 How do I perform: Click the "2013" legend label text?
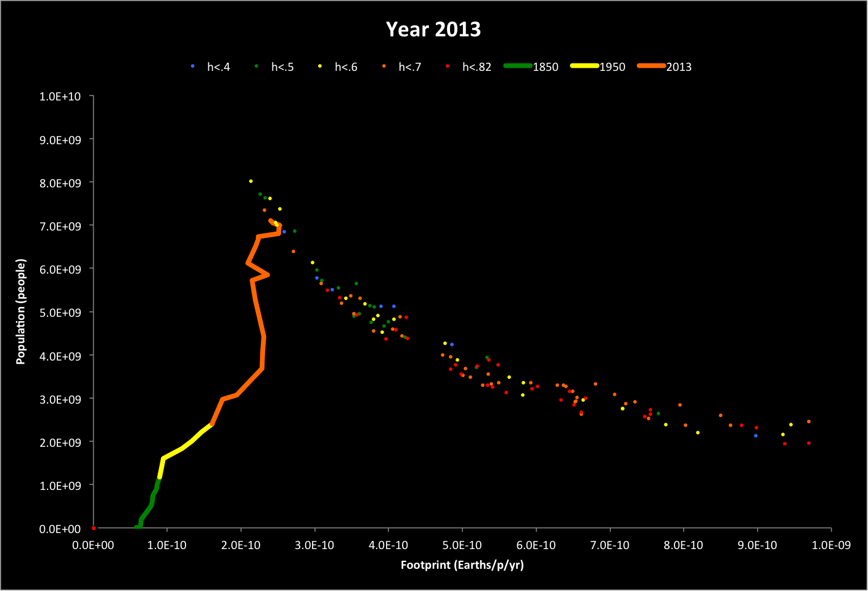(679, 67)
